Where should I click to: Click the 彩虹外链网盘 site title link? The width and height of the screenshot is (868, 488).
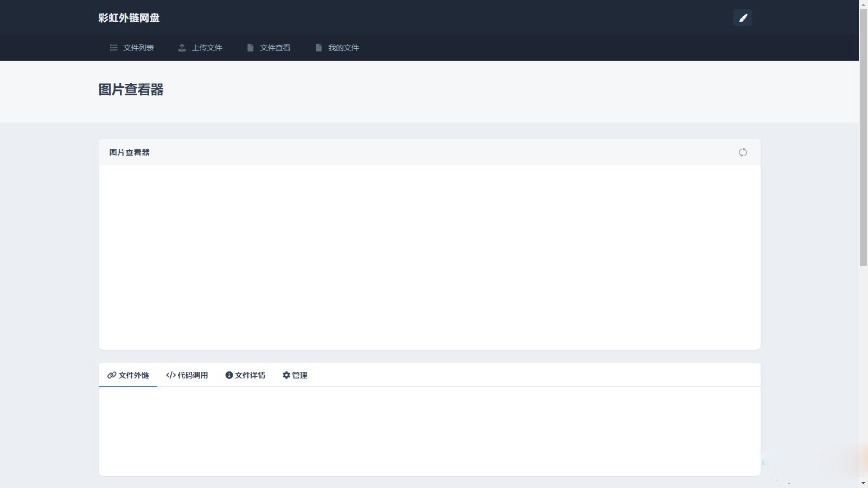click(x=129, y=18)
